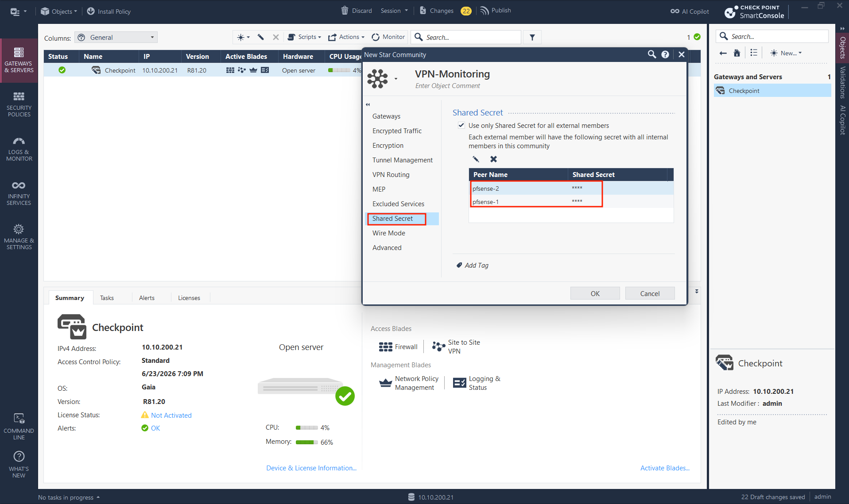Viewport: 849px width, 504px height.
Task: Click OK in the New Star Community dialog
Action: 595,293
